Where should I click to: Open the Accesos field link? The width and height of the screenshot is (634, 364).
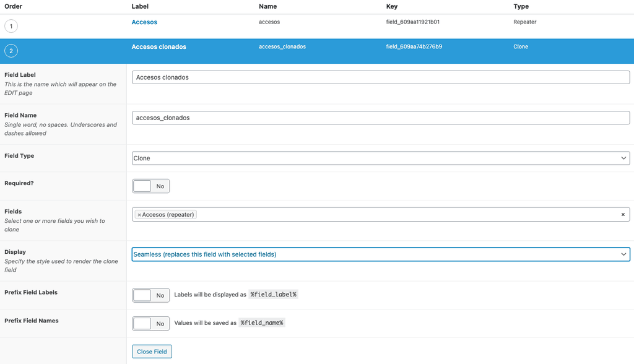(x=144, y=22)
